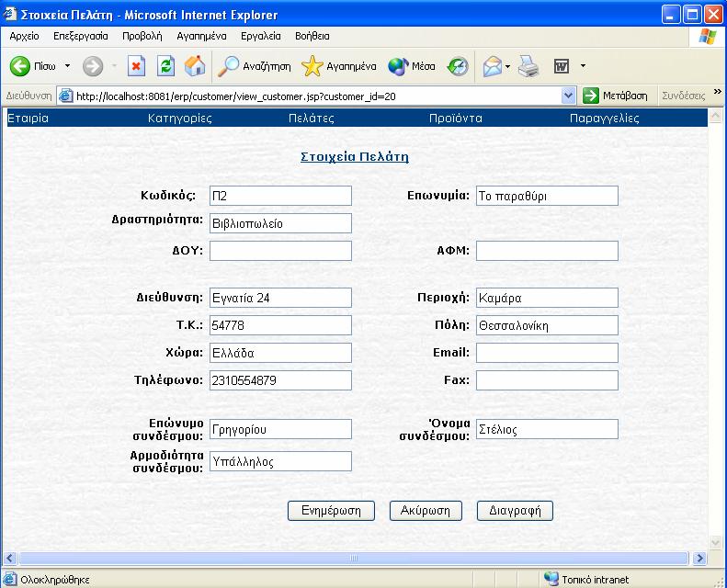Expand the address bar URL dropdown
Screen dimensions: 727x588
tap(568, 96)
